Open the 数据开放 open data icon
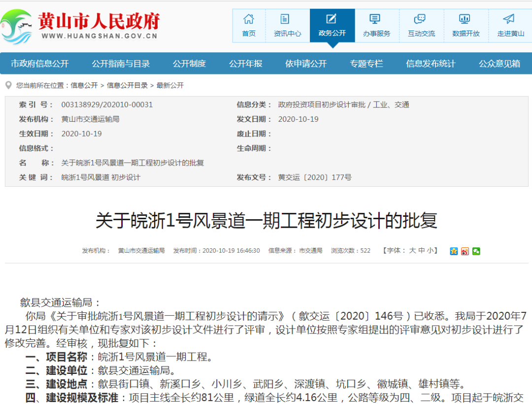This screenshot has width=532, height=404. click(465, 19)
